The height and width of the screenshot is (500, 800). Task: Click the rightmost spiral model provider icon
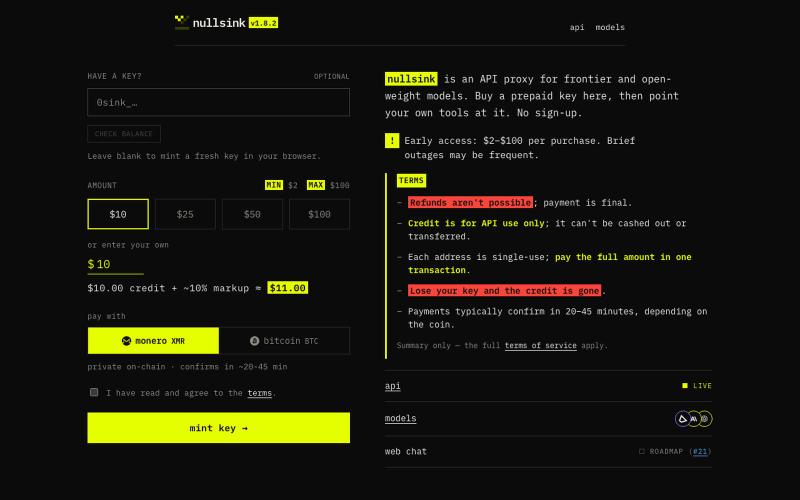[705, 419]
